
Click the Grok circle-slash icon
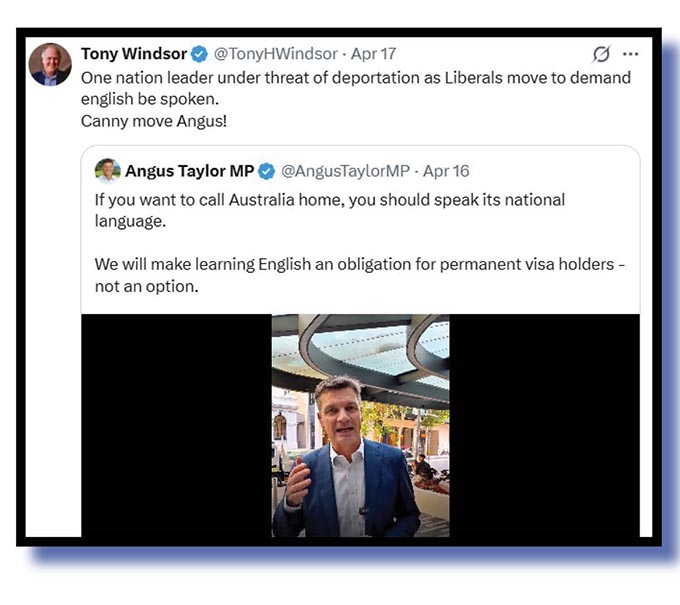[x=601, y=54]
